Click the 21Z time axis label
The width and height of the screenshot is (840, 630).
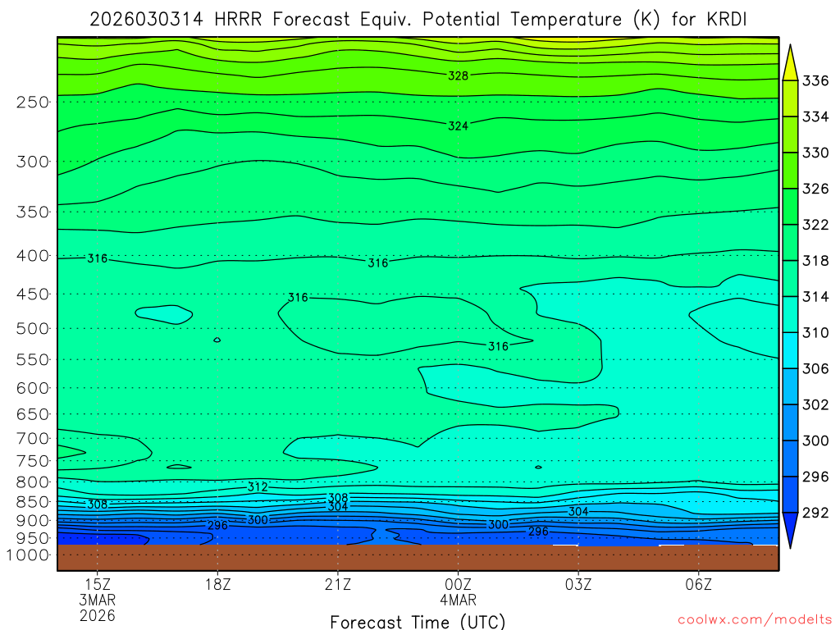pos(338,584)
